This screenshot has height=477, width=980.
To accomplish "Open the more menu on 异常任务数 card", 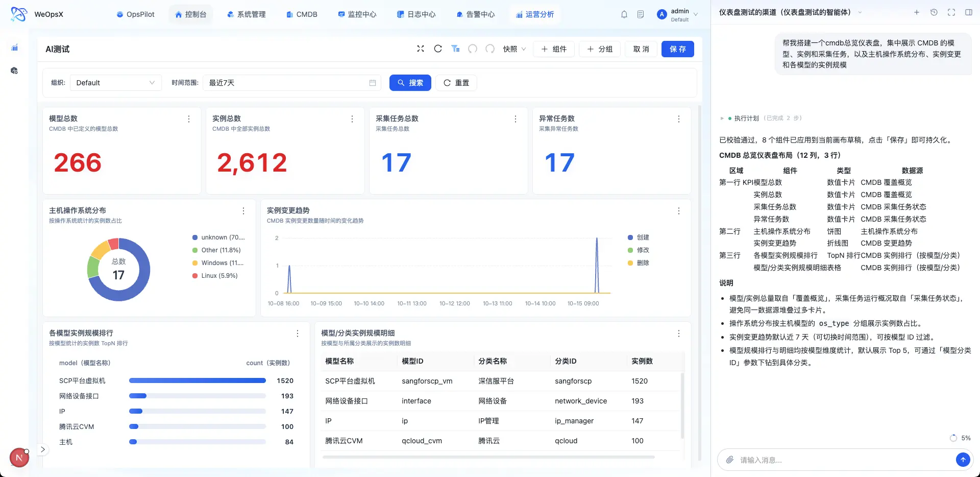I will pos(679,119).
